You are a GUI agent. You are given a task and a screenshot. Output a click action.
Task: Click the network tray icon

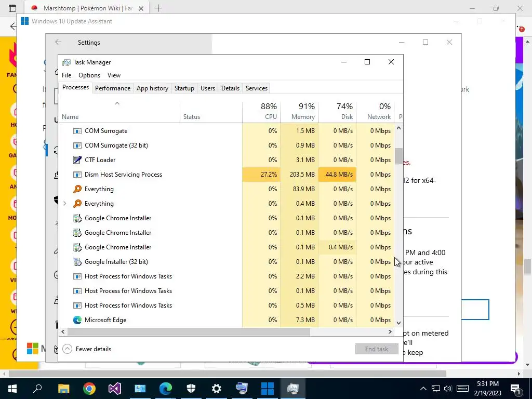click(436, 389)
